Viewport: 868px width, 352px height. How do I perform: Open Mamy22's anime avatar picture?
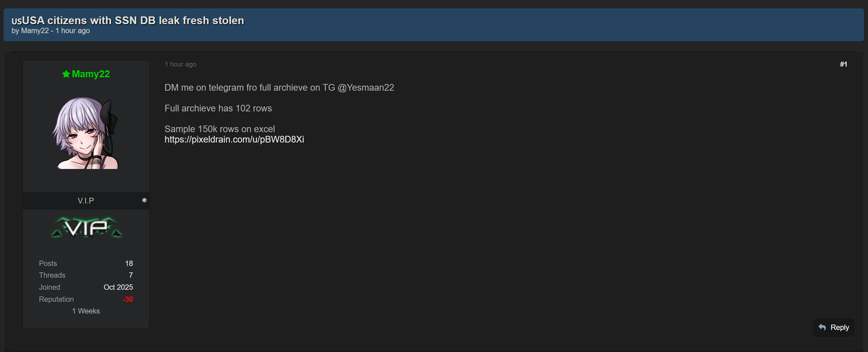[86, 133]
